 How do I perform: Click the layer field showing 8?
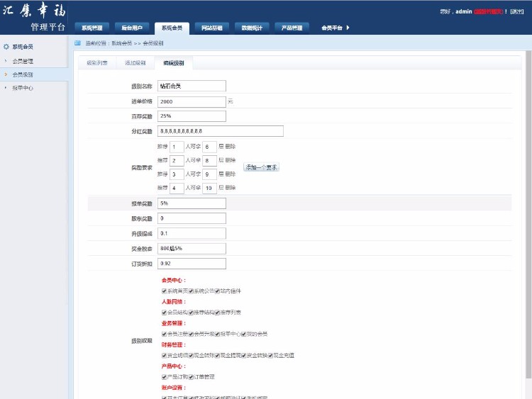[x=209, y=161]
